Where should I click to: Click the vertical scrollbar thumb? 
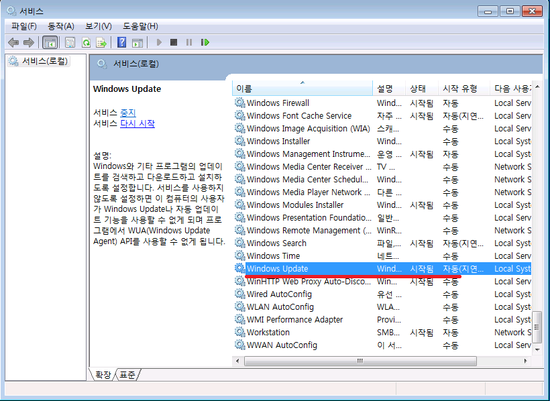coord(537,327)
